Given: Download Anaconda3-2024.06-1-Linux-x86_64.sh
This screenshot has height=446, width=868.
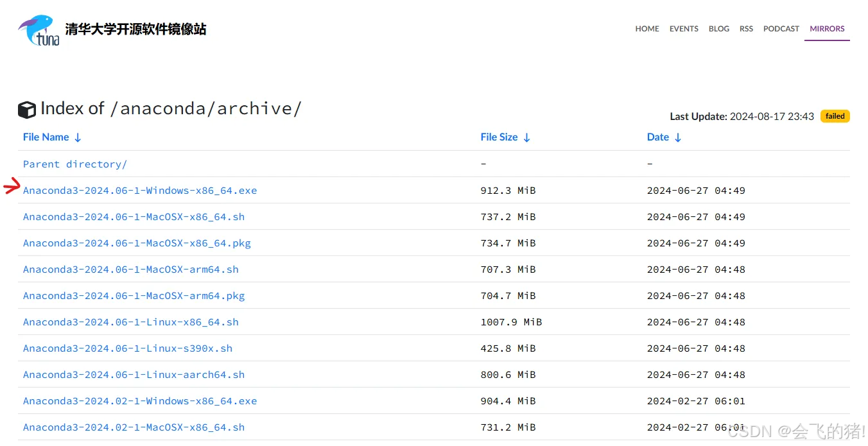Looking at the screenshot, I should [x=131, y=322].
